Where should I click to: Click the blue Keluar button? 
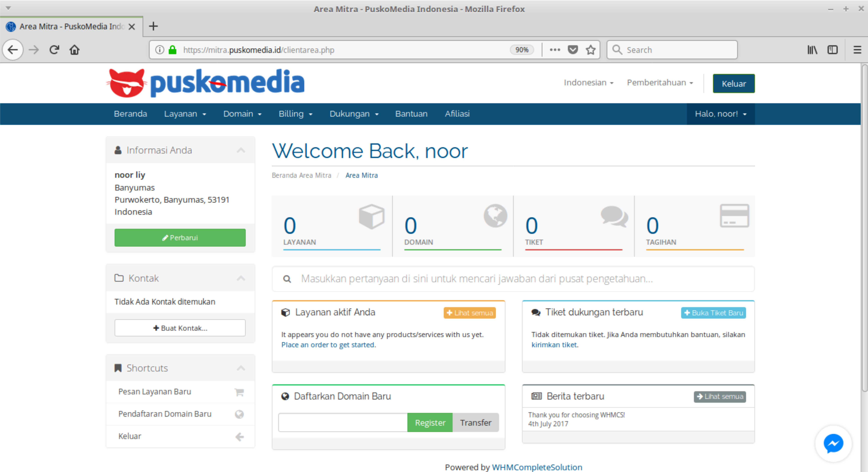734,84
